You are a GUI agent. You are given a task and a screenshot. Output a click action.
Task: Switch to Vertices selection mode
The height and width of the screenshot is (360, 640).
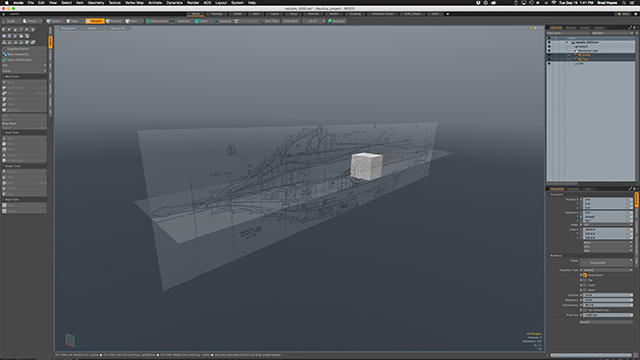(x=55, y=21)
